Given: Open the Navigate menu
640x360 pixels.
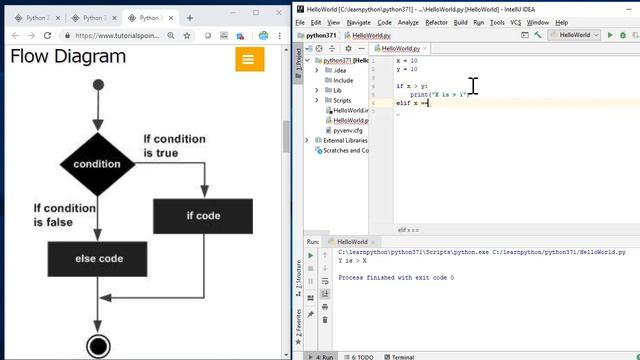Looking at the screenshot, I should (358, 22).
